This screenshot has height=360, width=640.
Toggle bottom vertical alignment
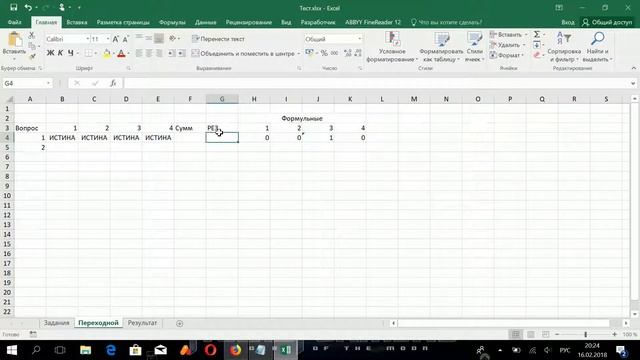coord(159,39)
